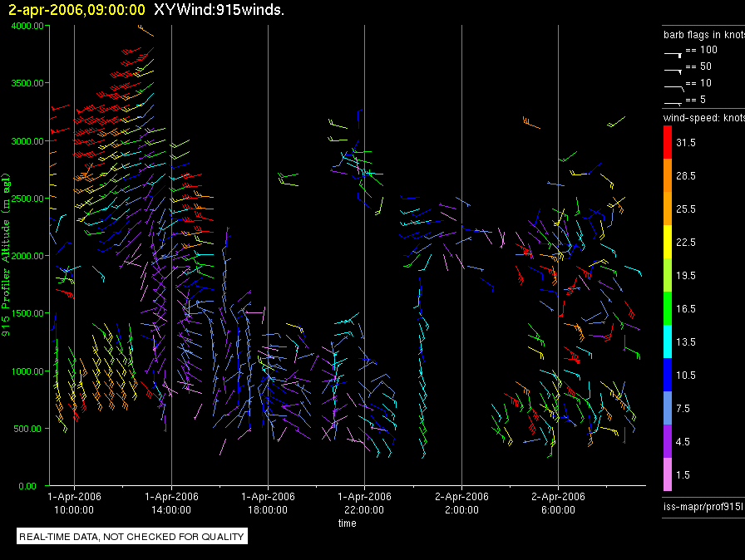Click the 1-Apr-2006 18:00:00 time label
The image size is (745, 560).
pos(268,503)
